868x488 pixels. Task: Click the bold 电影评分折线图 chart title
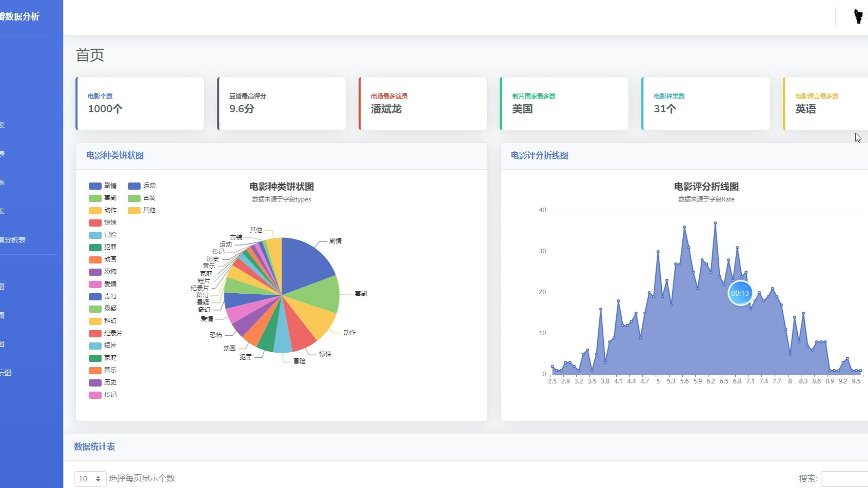pyautogui.click(x=706, y=187)
